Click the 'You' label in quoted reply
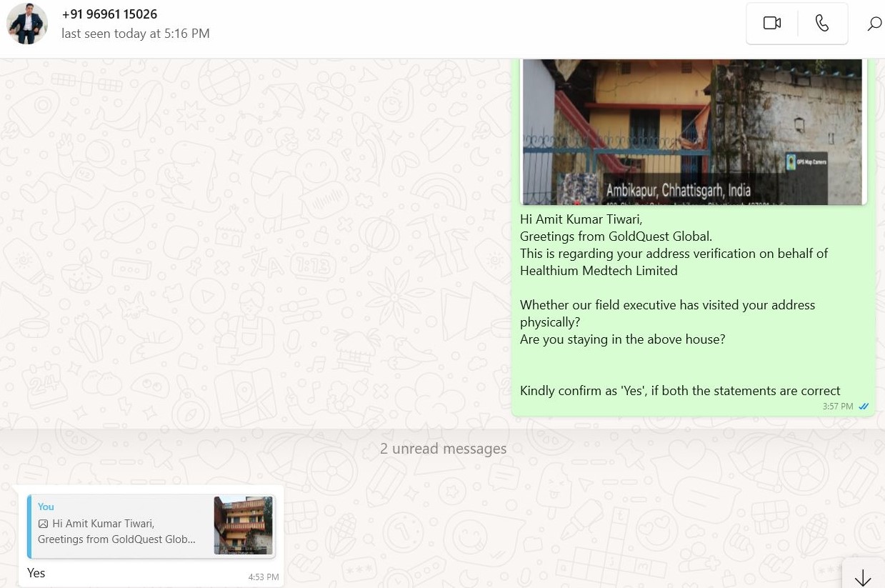 pos(46,507)
